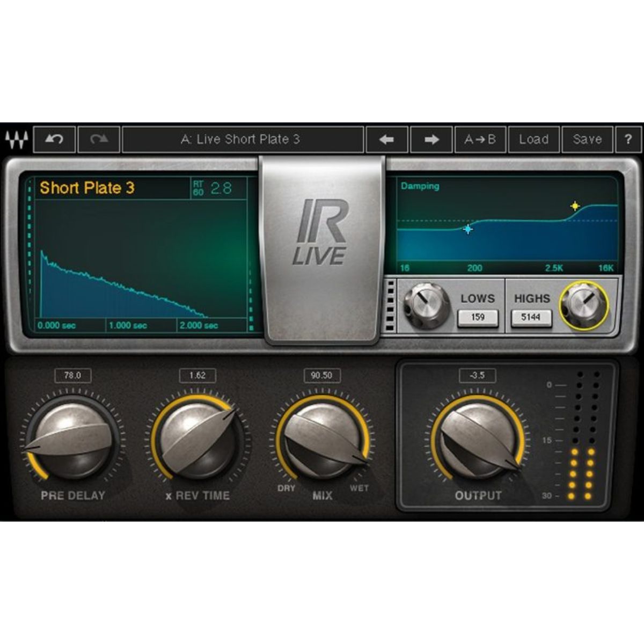
Task: Redo the last change
Action: 99,139
